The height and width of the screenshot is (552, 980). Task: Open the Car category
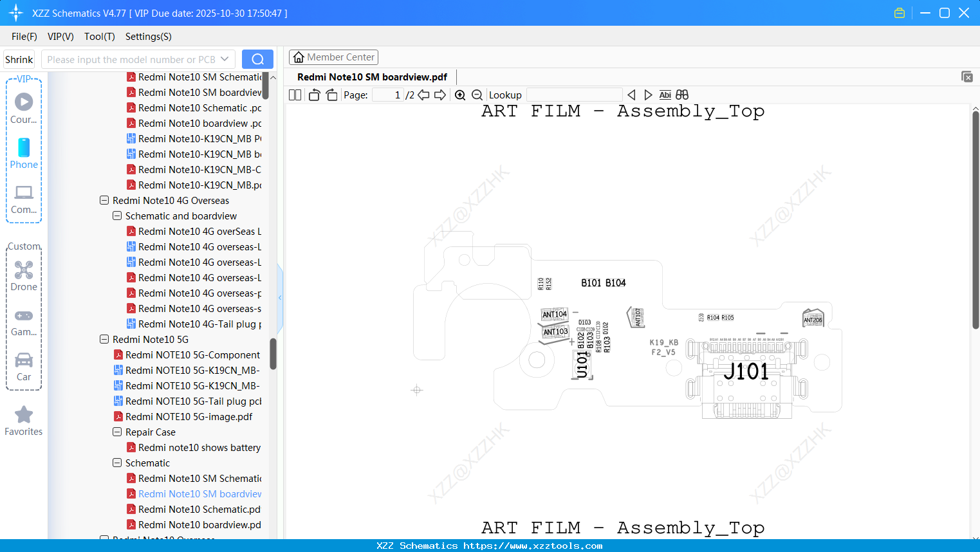(24, 366)
